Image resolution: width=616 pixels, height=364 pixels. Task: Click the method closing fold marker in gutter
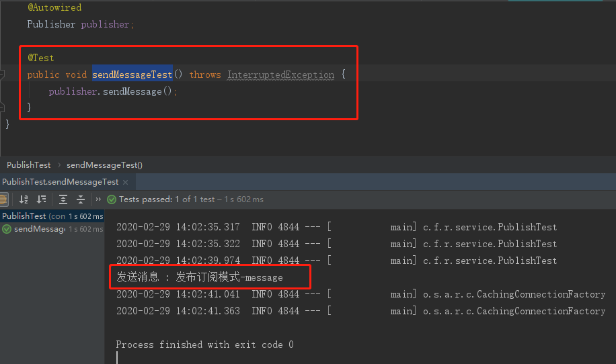tap(3, 107)
